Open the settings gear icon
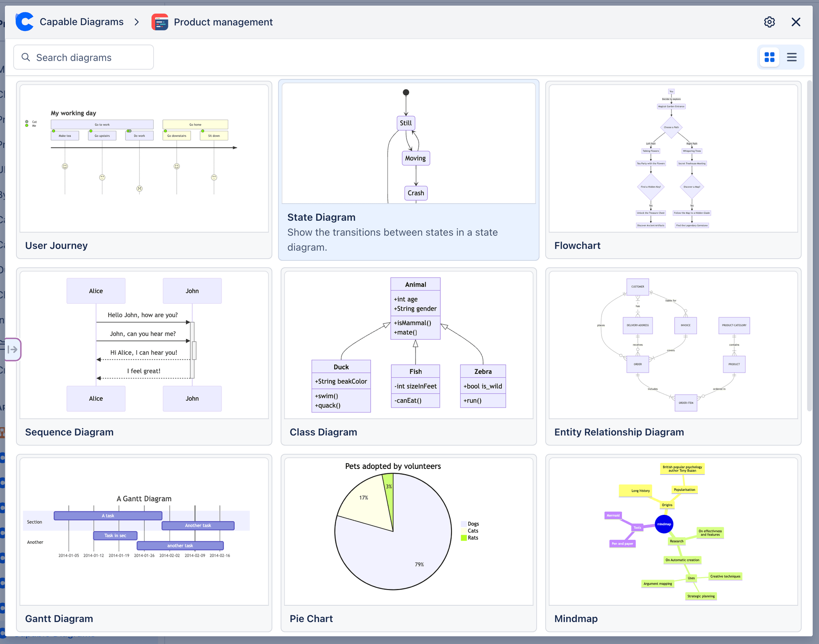The width and height of the screenshot is (819, 644). click(769, 22)
